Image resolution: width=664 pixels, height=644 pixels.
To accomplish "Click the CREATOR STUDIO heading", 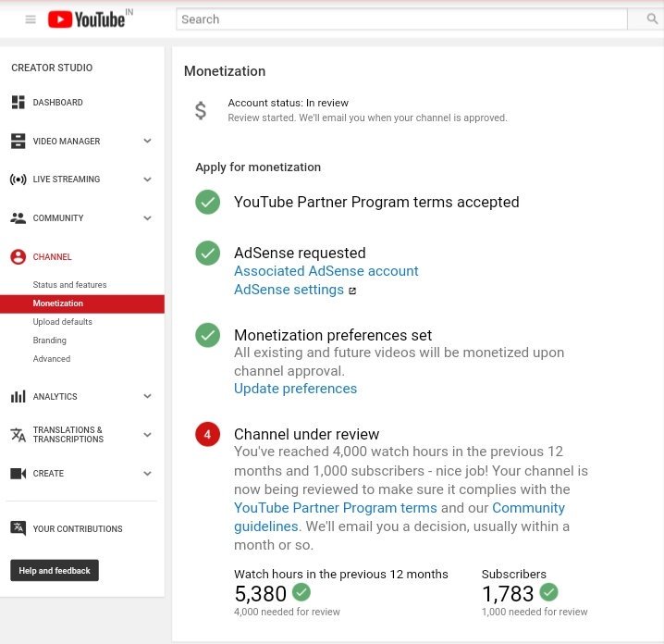I will [52, 68].
